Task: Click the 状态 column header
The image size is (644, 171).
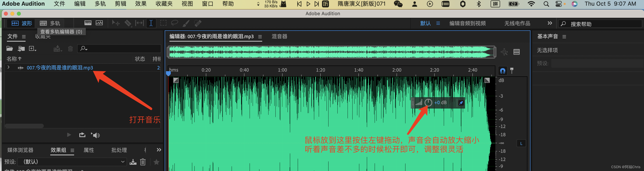Action: point(140,59)
